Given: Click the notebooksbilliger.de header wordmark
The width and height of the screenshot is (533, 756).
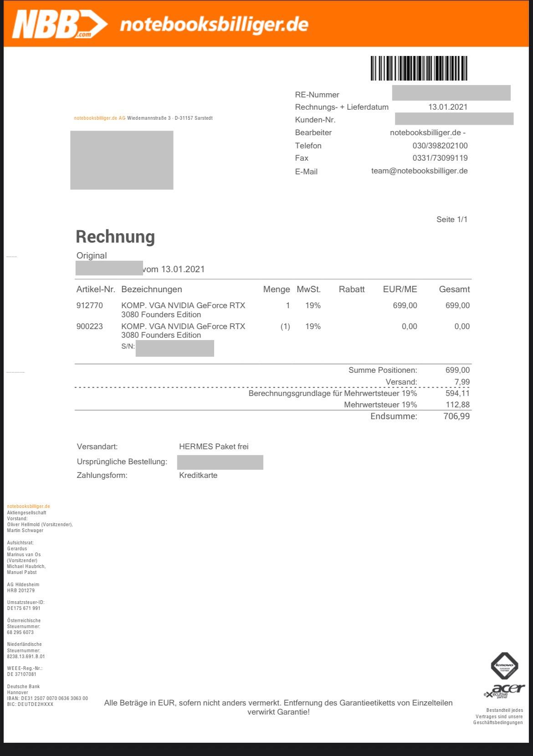Looking at the screenshot, I should pos(214,25).
